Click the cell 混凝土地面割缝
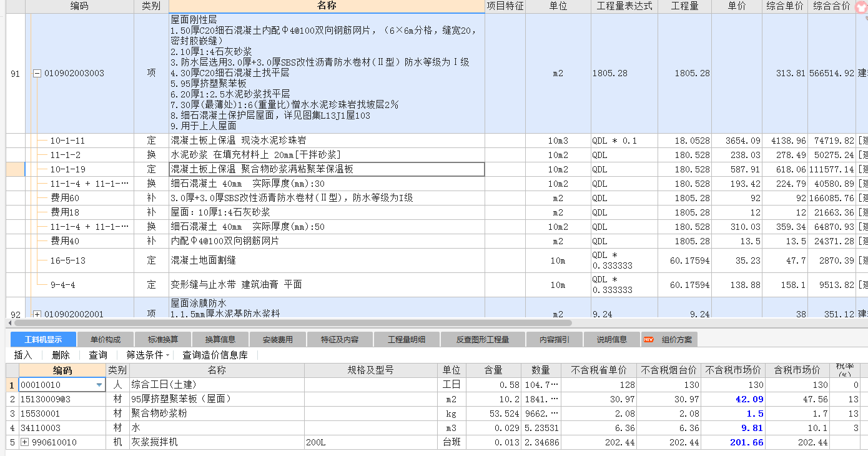Image resolution: width=868 pixels, height=456 pixels. point(327,260)
